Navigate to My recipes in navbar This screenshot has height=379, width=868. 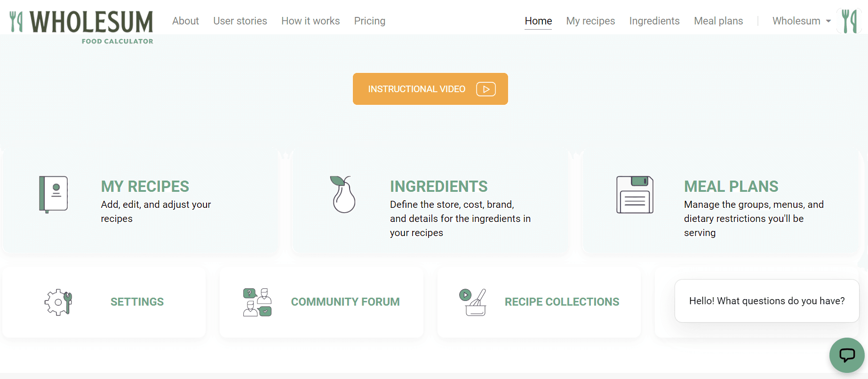click(x=590, y=21)
